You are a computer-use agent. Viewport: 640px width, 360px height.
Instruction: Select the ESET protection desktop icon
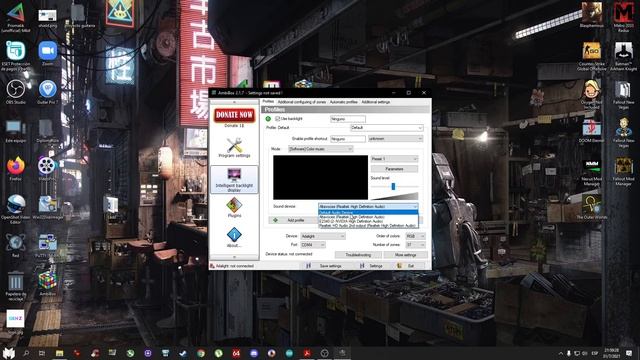tap(16, 56)
